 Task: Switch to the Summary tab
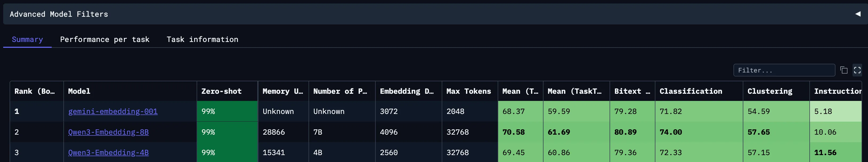pyautogui.click(x=27, y=39)
